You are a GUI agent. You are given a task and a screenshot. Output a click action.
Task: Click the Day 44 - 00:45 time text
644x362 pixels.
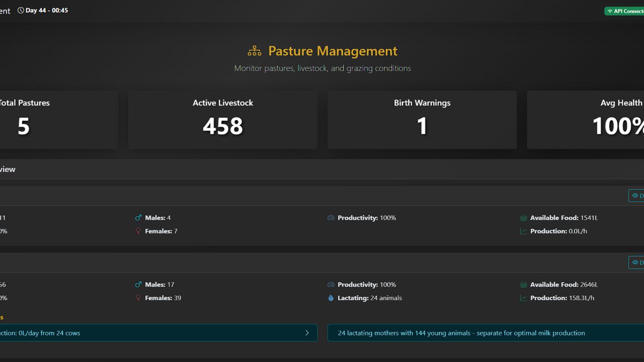47,10
